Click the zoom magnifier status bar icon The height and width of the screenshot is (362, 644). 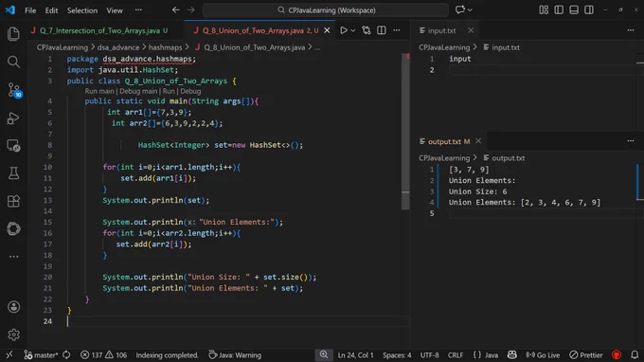[324, 355]
